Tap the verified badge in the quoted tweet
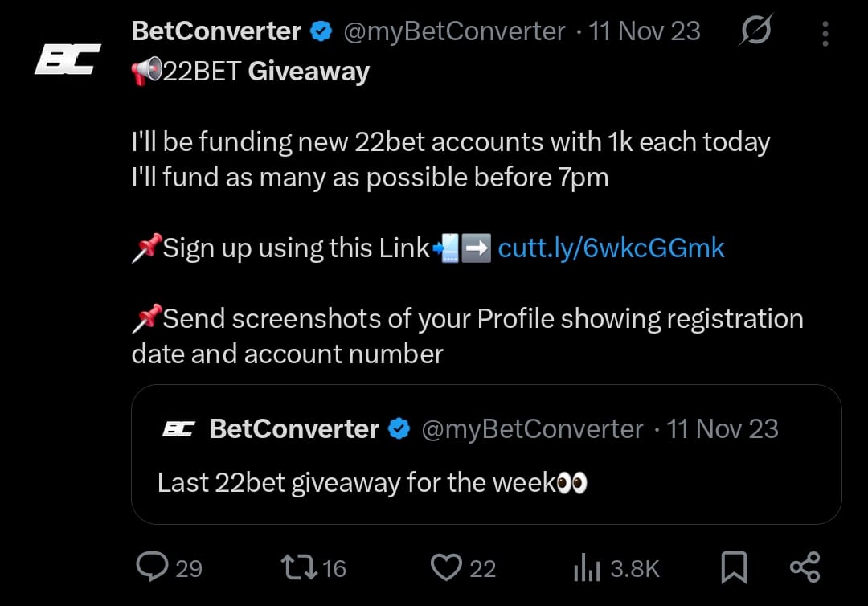 tap(399, 429)
